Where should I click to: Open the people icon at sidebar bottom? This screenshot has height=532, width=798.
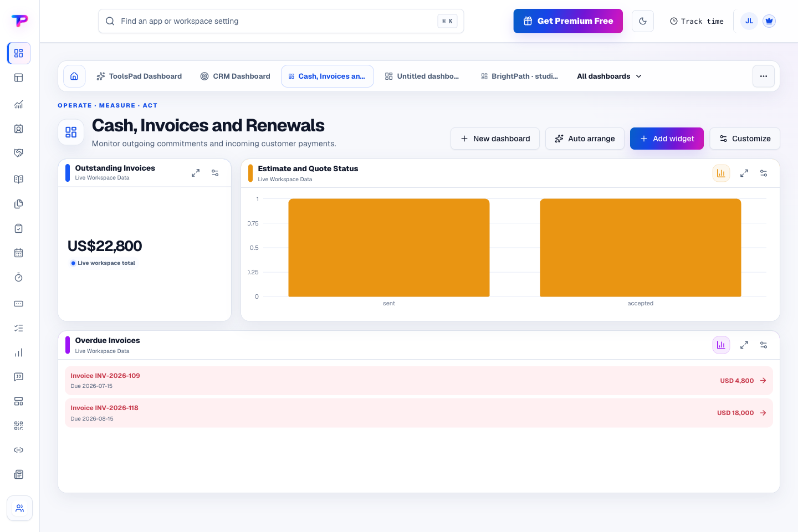(x=20, y=508)
